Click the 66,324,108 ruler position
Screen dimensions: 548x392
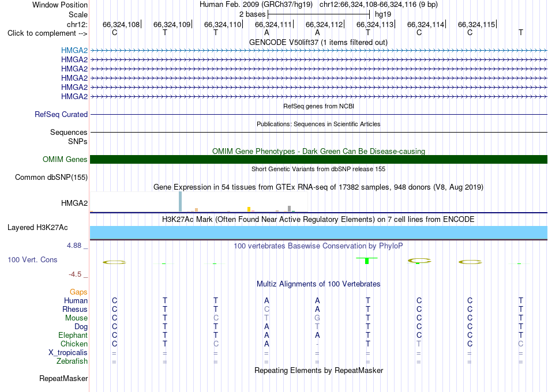pos(121,24)
